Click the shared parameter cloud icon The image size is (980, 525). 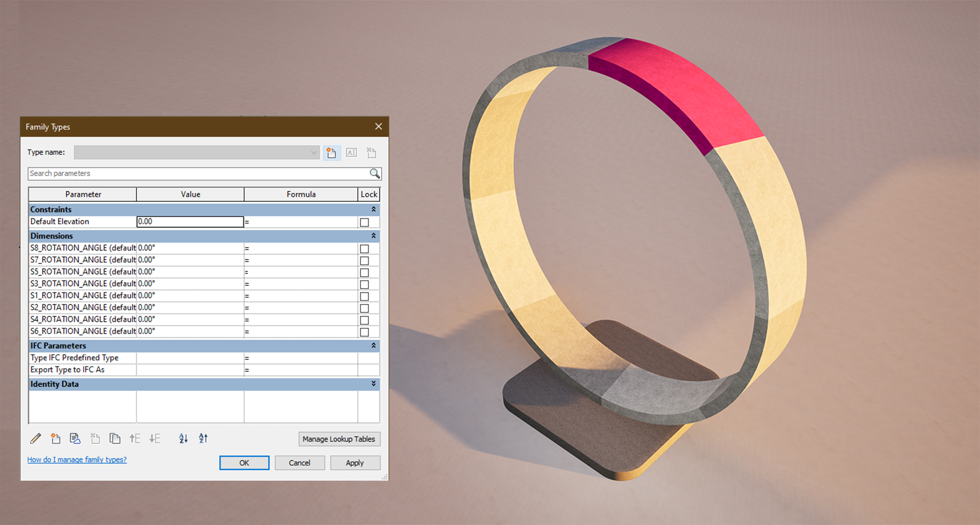click(75, 439)
